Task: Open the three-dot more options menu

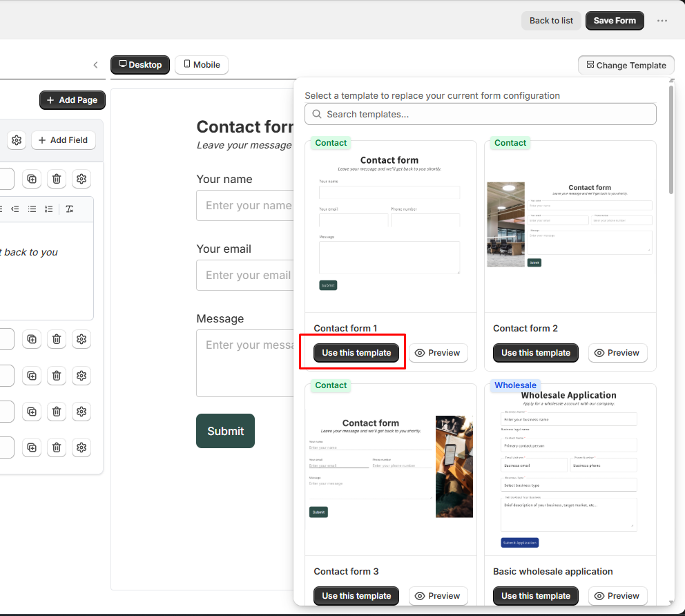Action: [x=662, y=21]
